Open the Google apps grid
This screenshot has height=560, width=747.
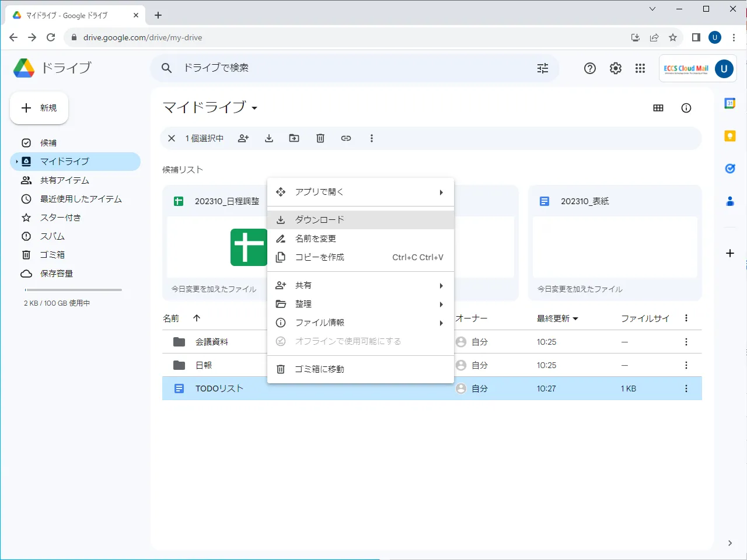point(640,68)
